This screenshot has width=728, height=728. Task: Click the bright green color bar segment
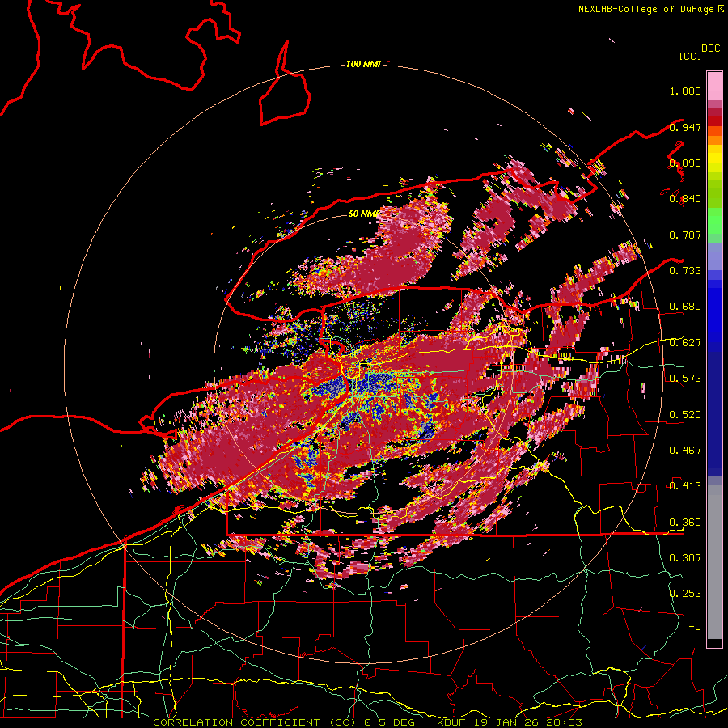tap(714, 221)
